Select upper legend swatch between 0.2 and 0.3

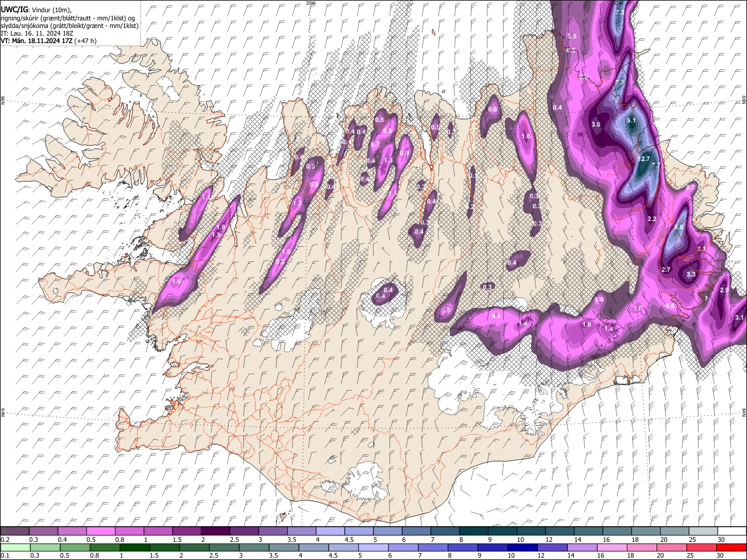click(x=15, y=531)
